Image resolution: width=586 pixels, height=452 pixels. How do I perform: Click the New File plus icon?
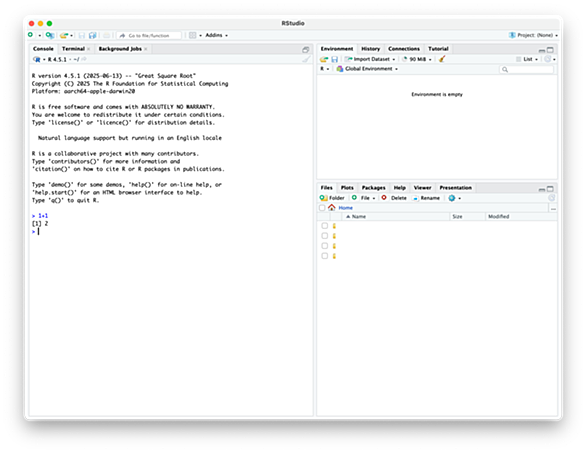(31, 35)
